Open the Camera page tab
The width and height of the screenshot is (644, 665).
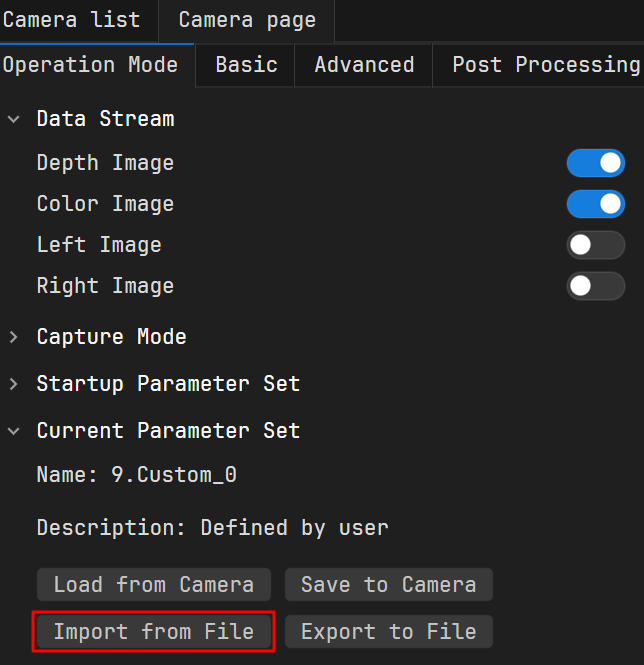click(x=247, y=20)
